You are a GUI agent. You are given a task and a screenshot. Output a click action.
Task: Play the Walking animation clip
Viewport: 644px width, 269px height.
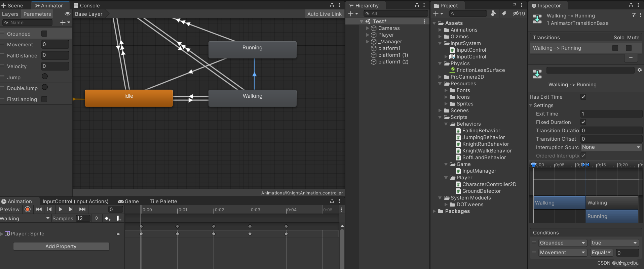[x=60, y=209]
